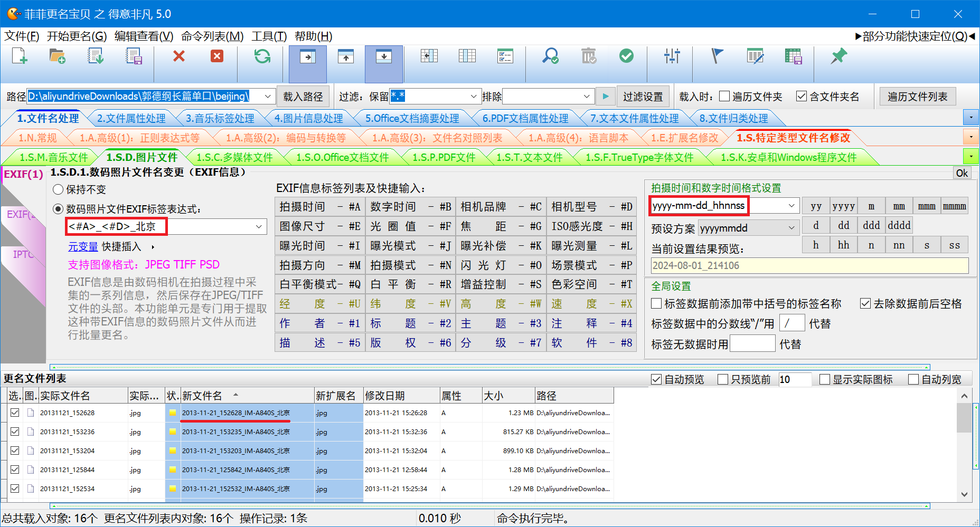Expand the main tab row overflow arrow
The image size is (980, 527).
971,118
